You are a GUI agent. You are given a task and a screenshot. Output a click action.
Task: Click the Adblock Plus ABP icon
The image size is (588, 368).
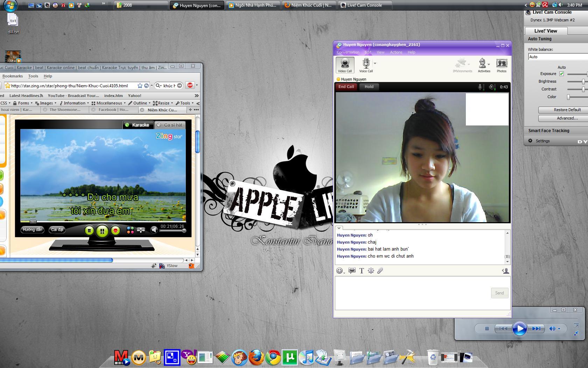[x=190, y=86]
